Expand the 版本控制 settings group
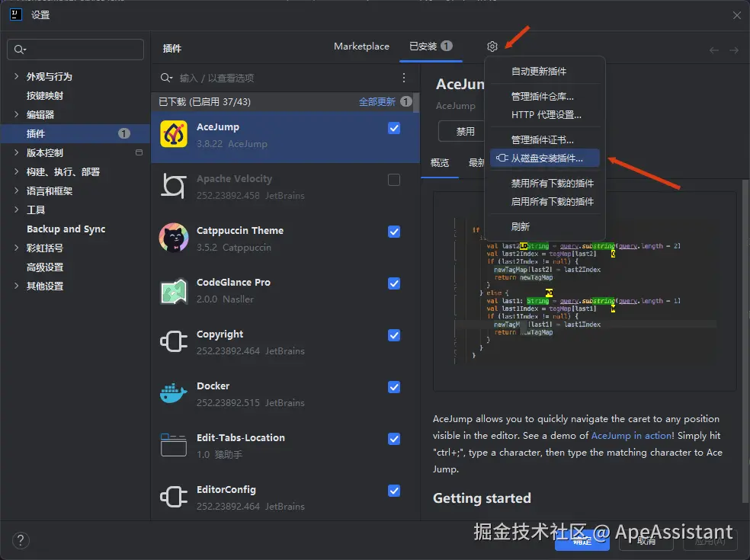 (16, 152)
